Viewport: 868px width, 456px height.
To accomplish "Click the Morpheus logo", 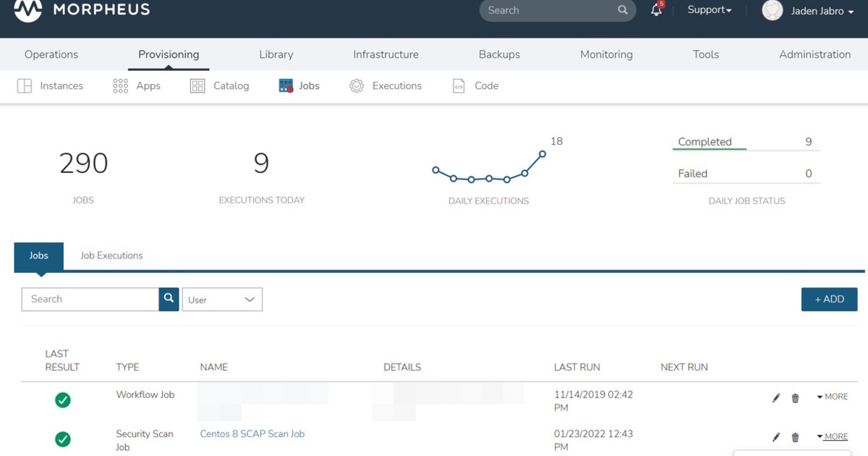I will (27, 11).
